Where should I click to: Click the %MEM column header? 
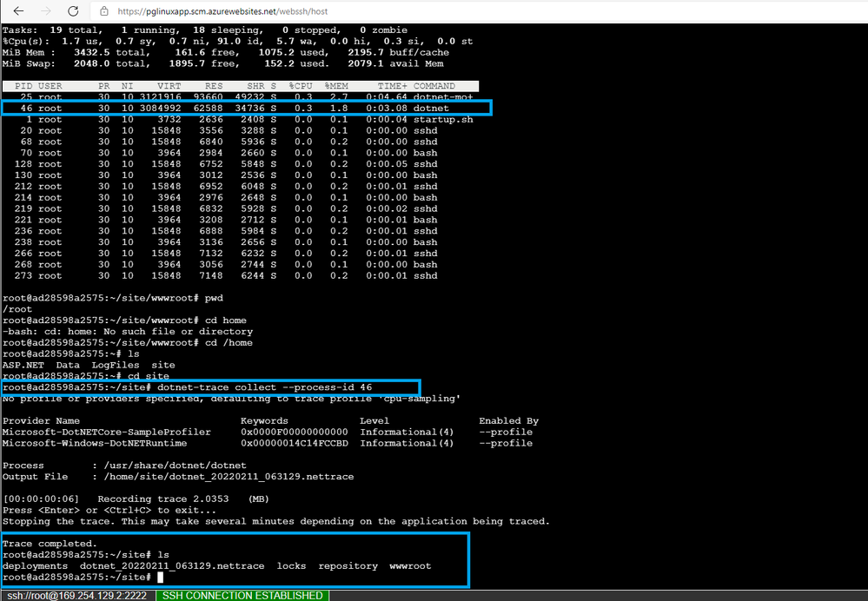click(x=336, y=86)
